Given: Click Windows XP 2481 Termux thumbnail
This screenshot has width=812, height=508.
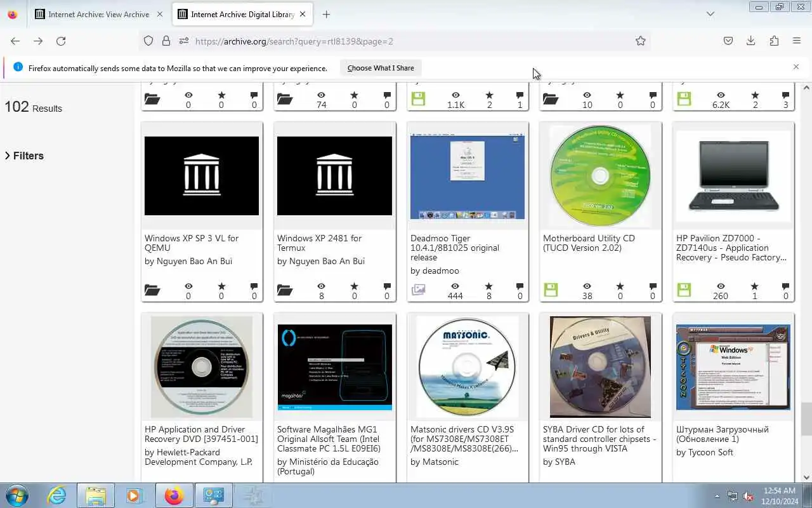Looking at the screenshot, I should point(334,176).
